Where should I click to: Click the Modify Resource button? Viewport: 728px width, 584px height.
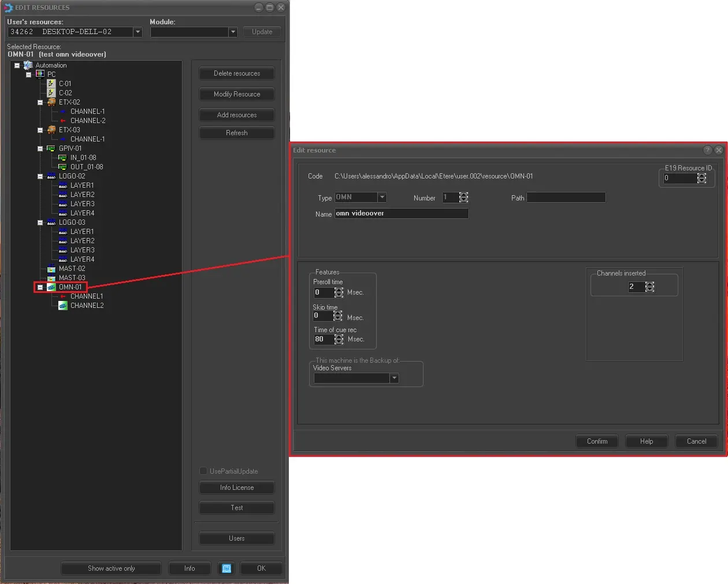237,94
